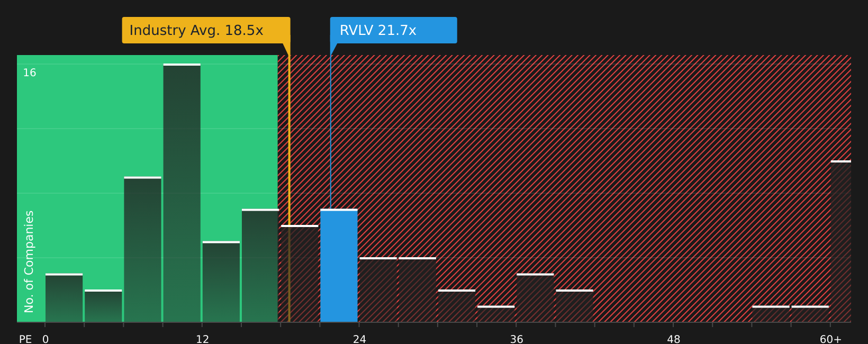The width and height of the screenshot is (868, 344).
Task: Click the 'PE' x-axis title
Action: point(25,339)
